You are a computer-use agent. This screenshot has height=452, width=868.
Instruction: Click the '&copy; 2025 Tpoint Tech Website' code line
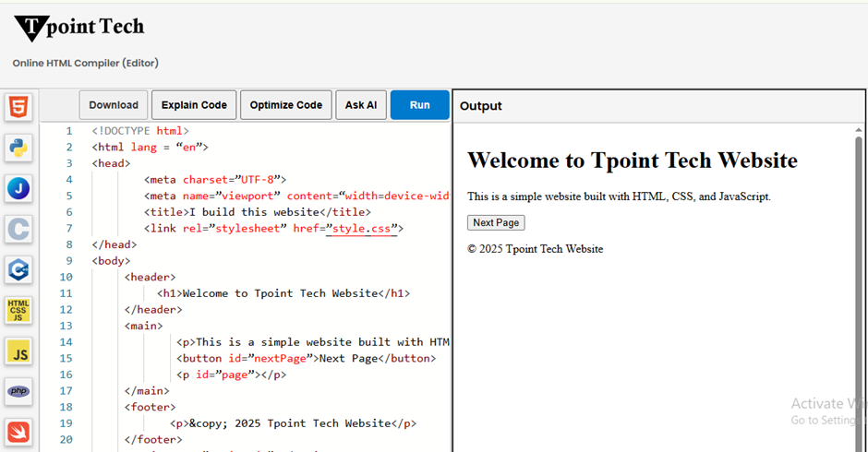(294, 423)
